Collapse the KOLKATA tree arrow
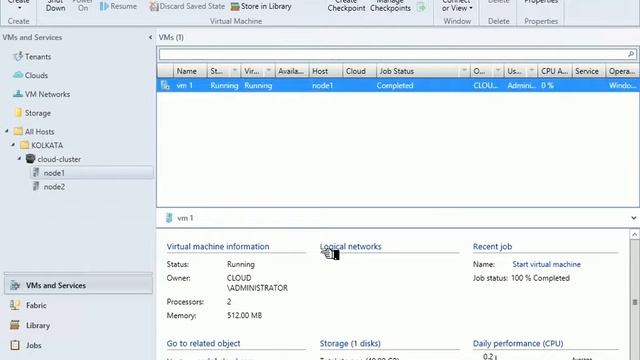 (13, 145)
